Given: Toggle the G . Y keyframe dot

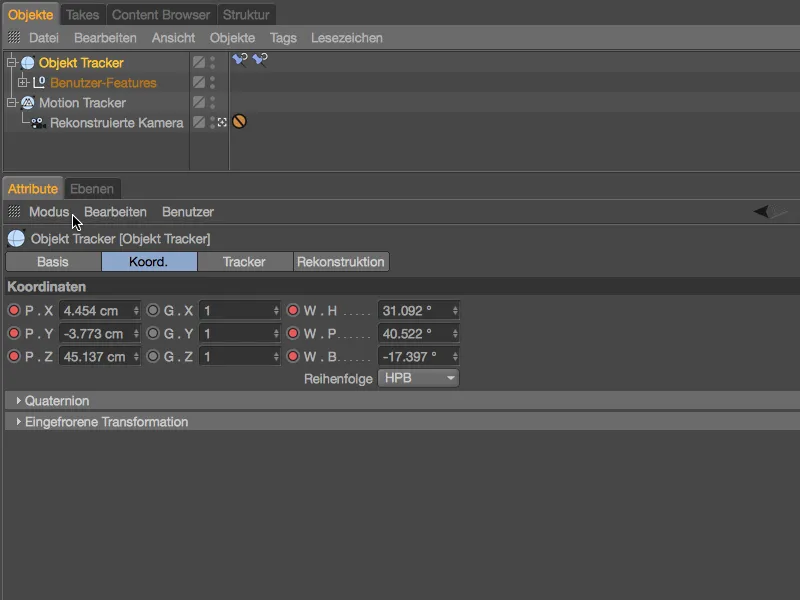Looking at the screenshot, I should 153,333.
